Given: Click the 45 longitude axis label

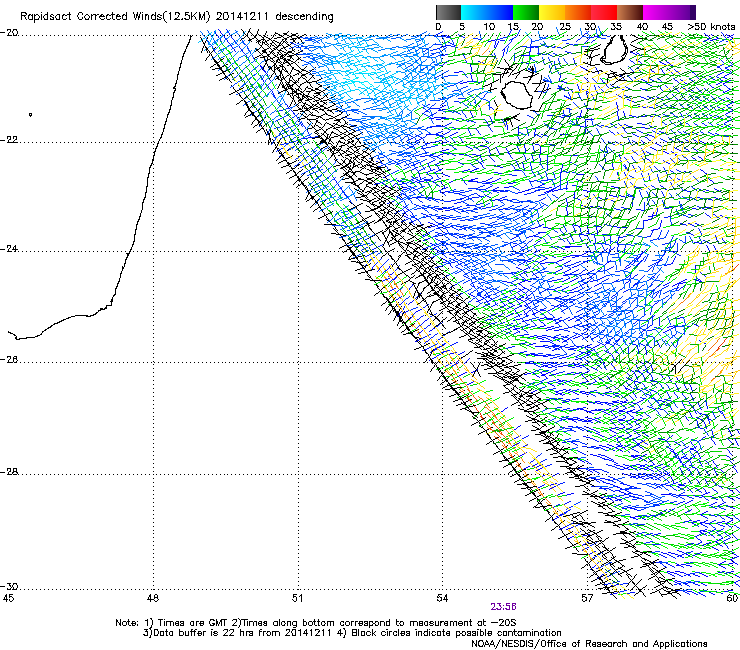Looking at the screenshot, I should [x=8, y=598].
